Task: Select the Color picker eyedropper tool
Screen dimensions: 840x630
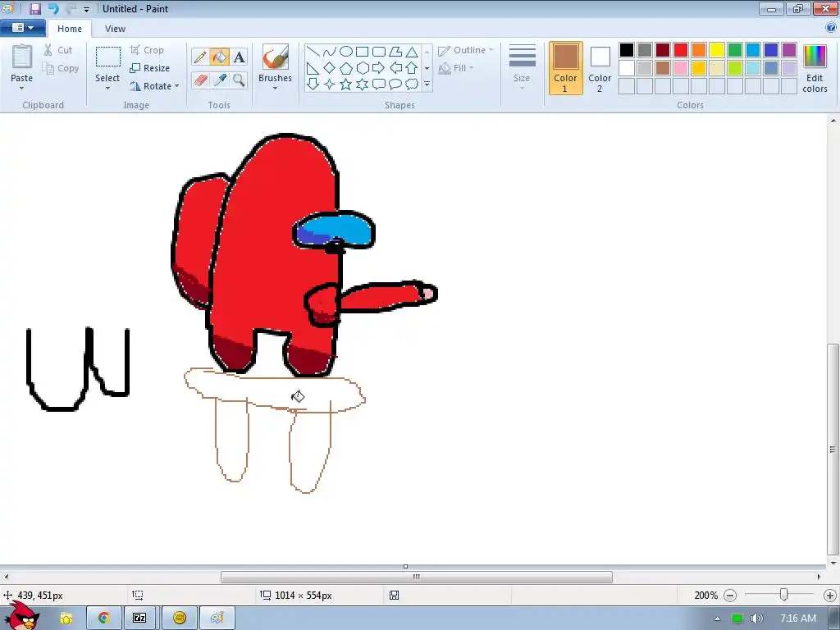Action: click(x=220, y=80)
